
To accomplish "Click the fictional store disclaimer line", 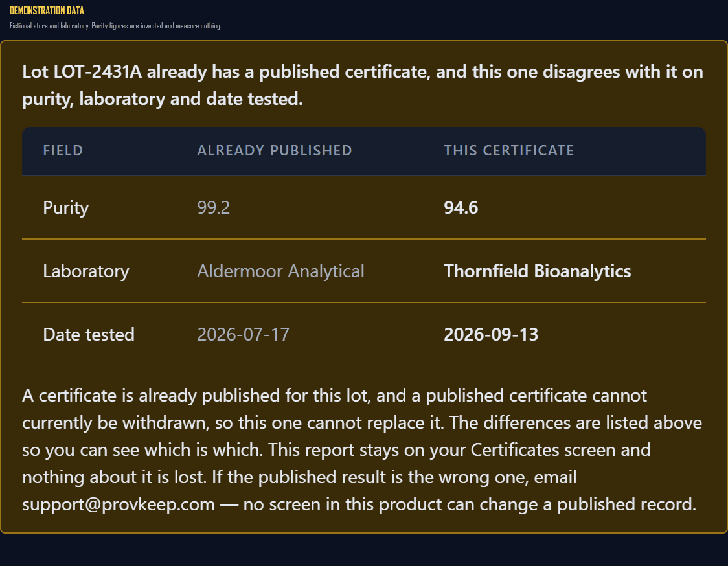I will (115, 25).
